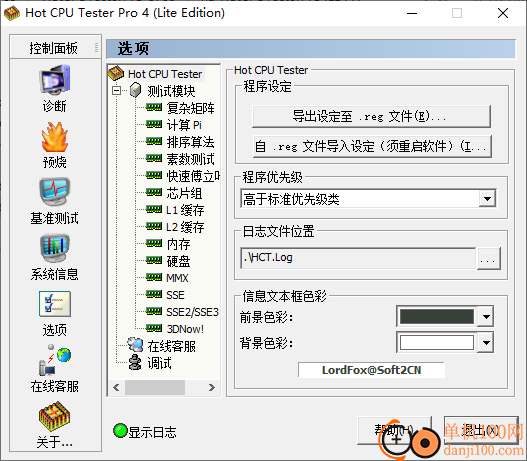
Task: Select the 硬盘 tree label
Action: [x=178, y=261]
